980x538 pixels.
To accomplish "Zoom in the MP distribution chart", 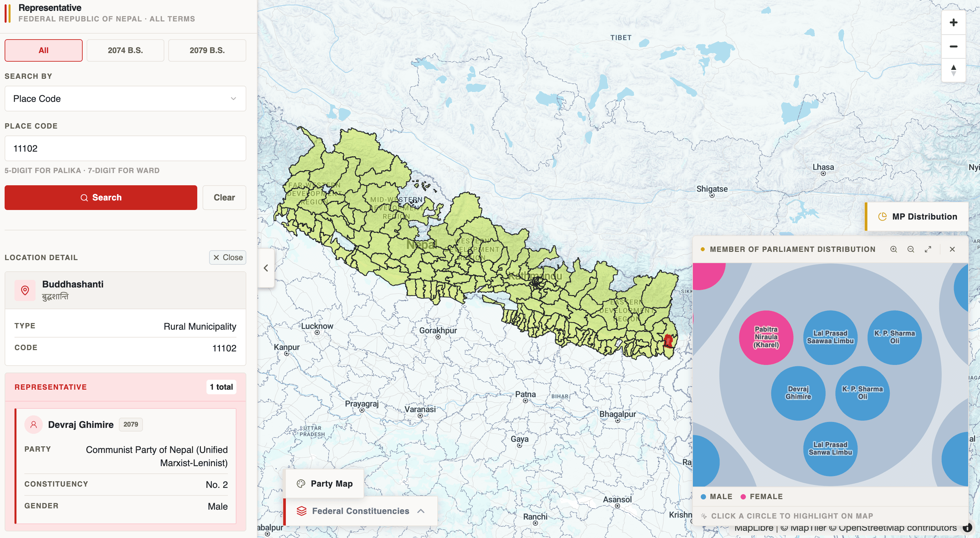I will pyautogui.click(x=893, y=249).
